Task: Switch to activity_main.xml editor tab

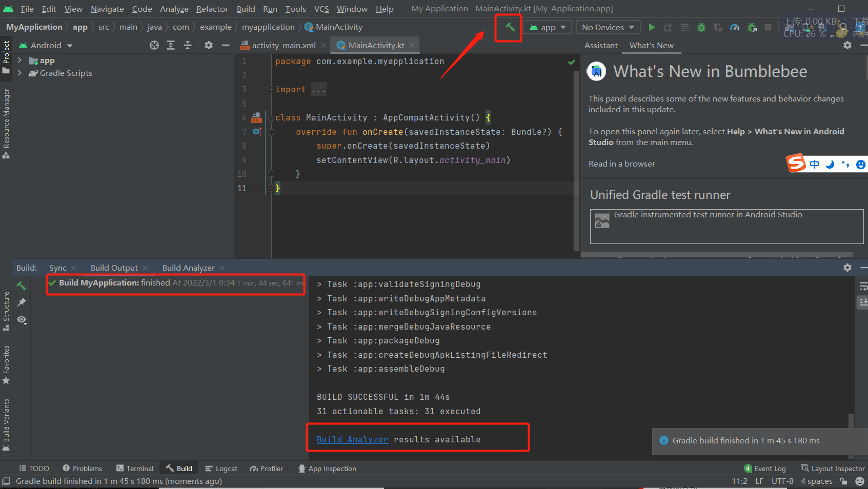Action: click(x=283, y=45)
